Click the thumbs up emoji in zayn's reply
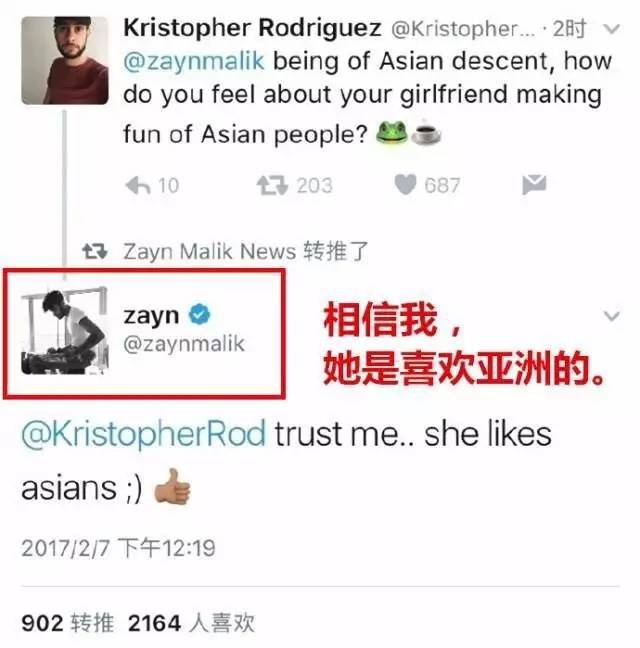 tap(172, 486)
